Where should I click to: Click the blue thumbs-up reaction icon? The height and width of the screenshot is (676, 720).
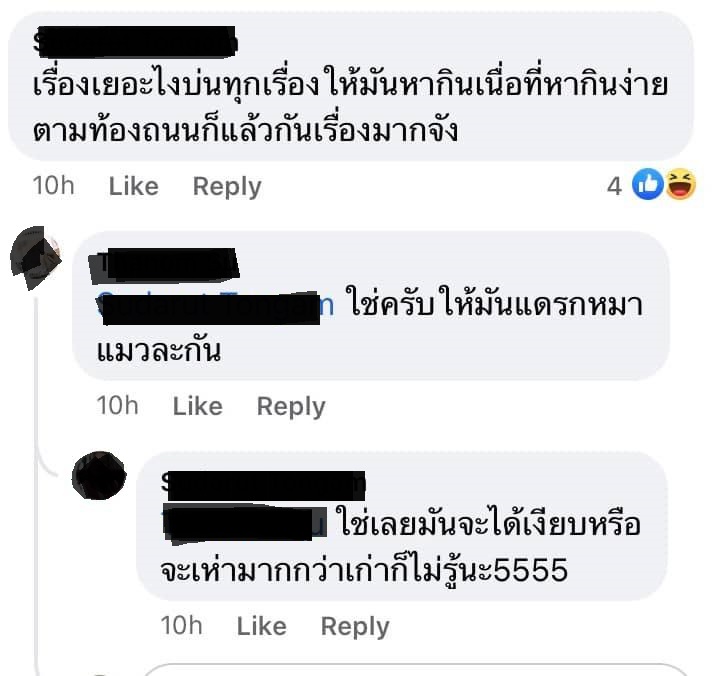coord(647,185)
